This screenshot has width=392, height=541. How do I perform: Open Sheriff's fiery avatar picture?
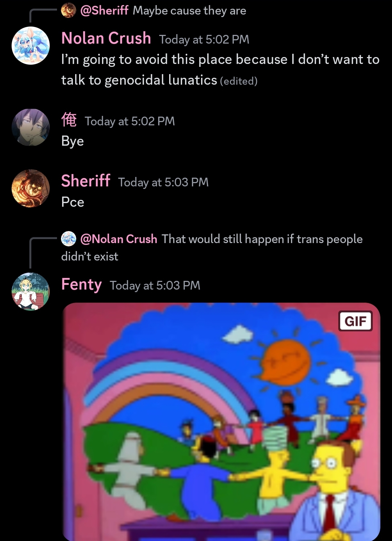click(x=31, y=188)
